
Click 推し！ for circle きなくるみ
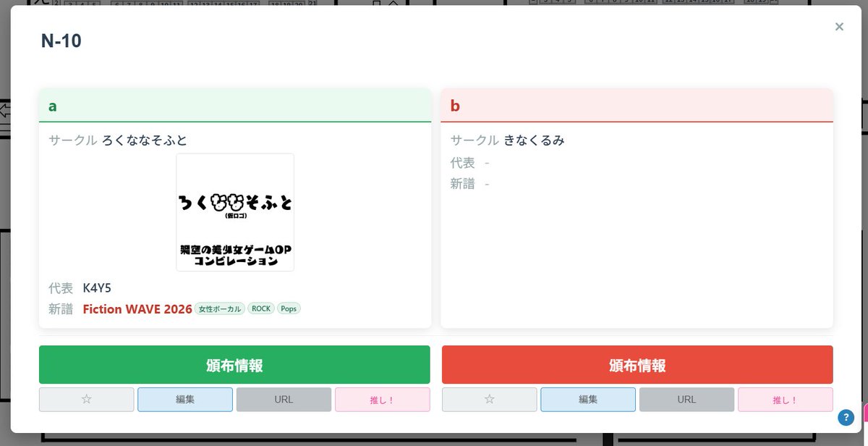pyautogui.click(x=786, y=399)
